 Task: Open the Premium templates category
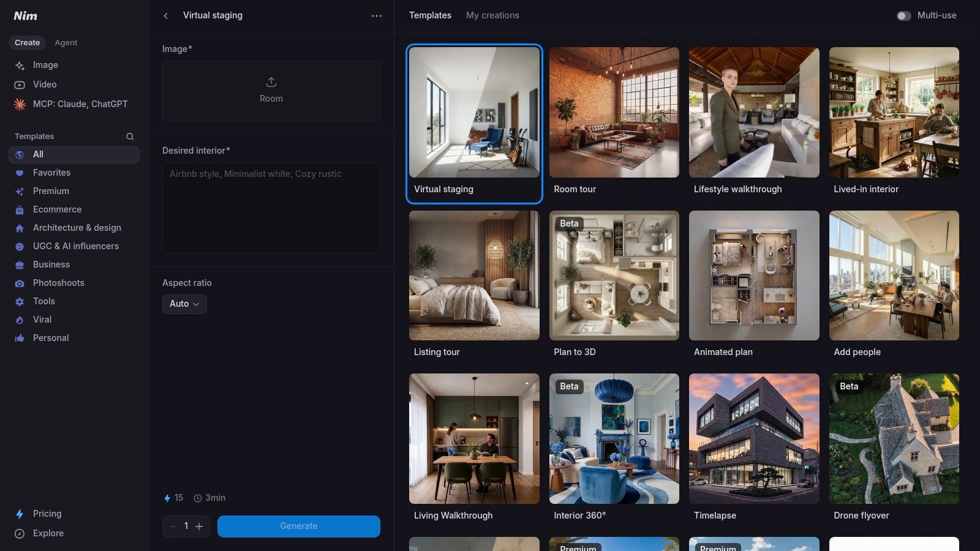(x=74, y=192)
